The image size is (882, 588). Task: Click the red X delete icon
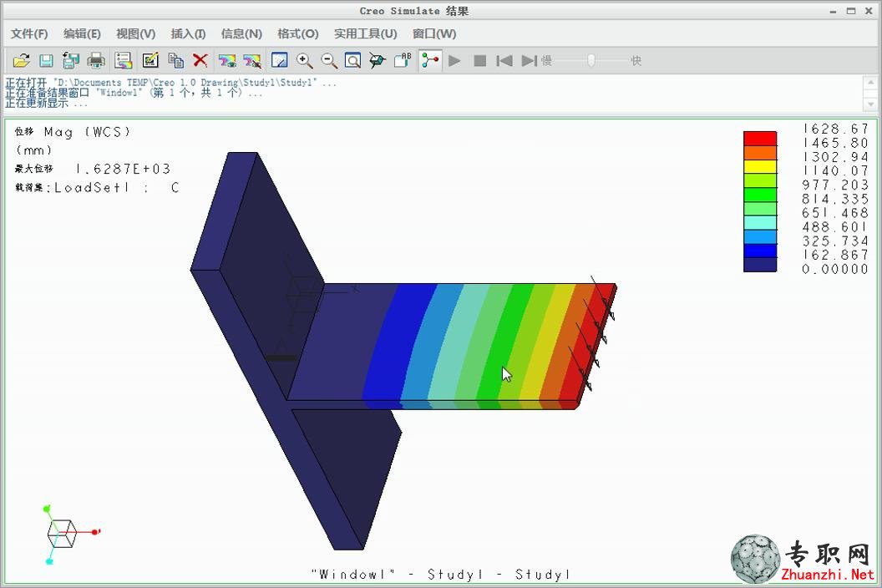coord(200,60)
